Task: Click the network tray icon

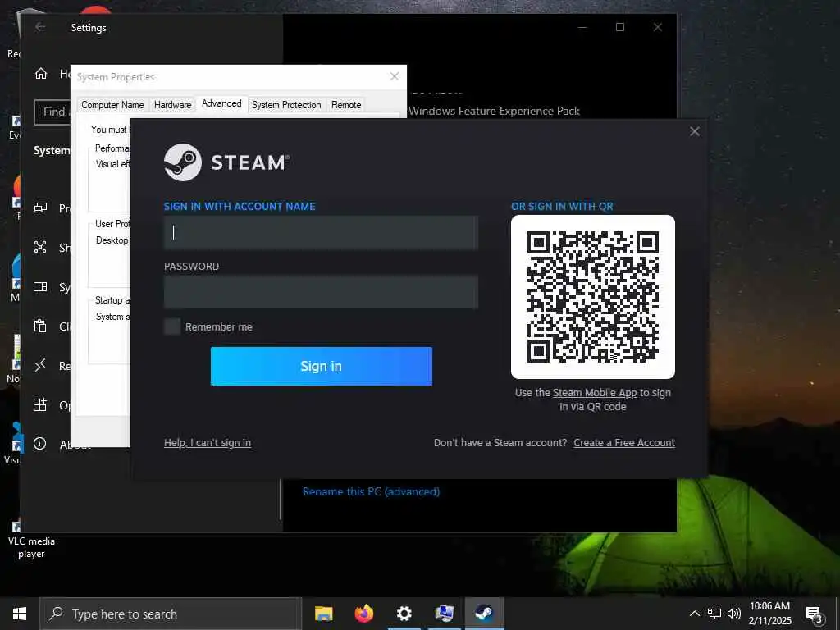Action: click(714, 614)
